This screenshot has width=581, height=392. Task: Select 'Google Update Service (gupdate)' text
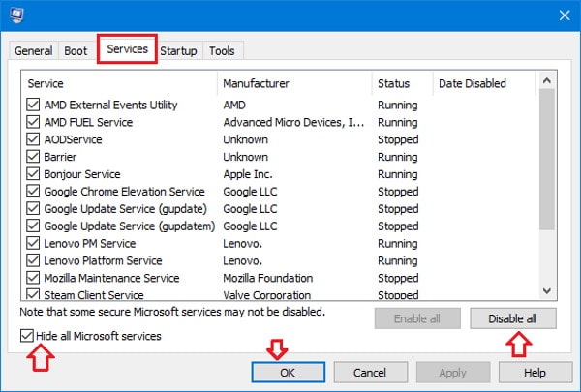(x=125, y=209)
